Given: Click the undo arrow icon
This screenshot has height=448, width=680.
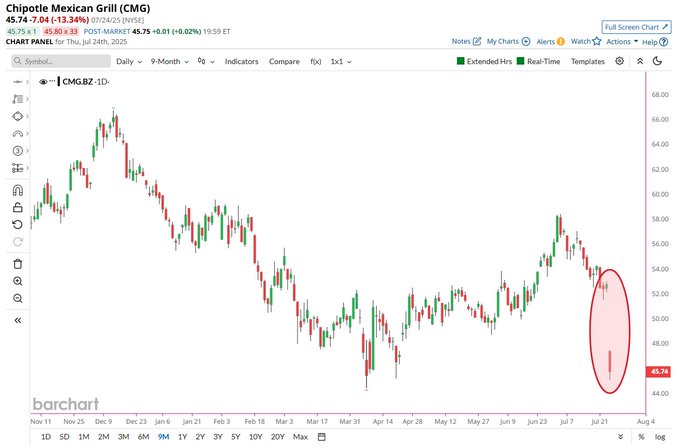Looking at the screenshot, I should pyautogui.click(x=17, y=225).
